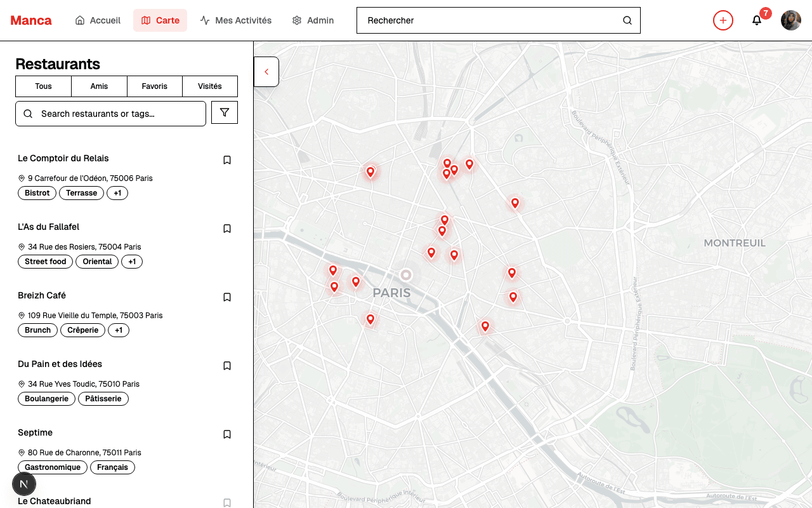The image size is (812, 508).
Task: Collapse the sidebar with the chevron
Action: click(x=266, y=71)
